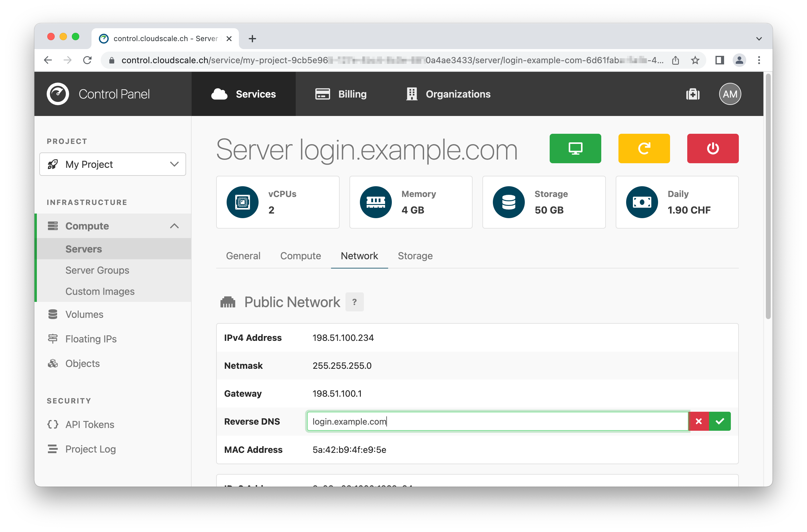Reload the page with browser refresh icon

coord(88,60)
